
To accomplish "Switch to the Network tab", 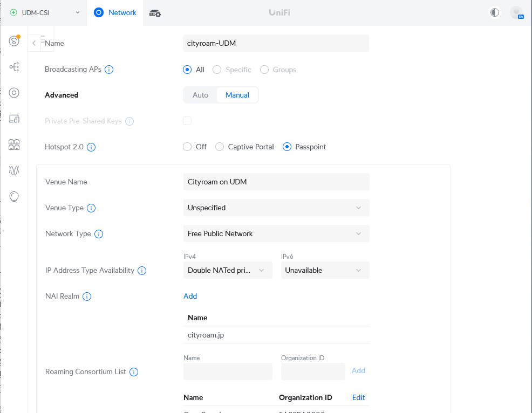I will pyautogui.click(x=115, y=12).
